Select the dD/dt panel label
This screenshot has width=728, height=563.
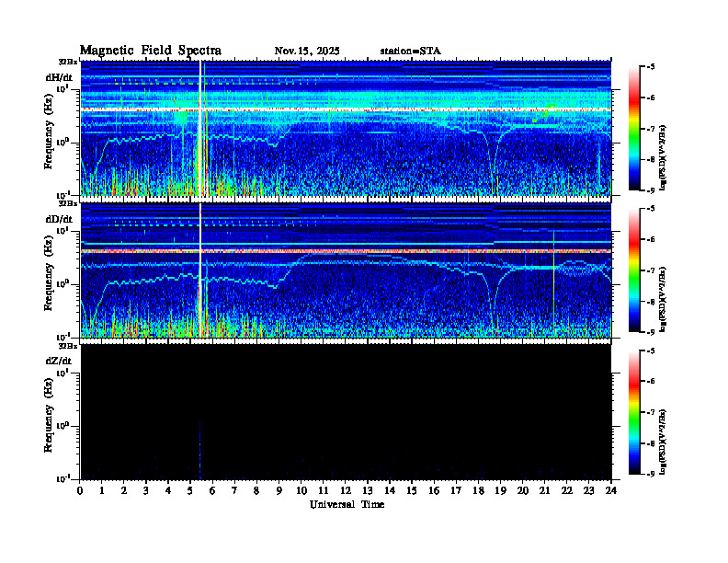point(59,219)
